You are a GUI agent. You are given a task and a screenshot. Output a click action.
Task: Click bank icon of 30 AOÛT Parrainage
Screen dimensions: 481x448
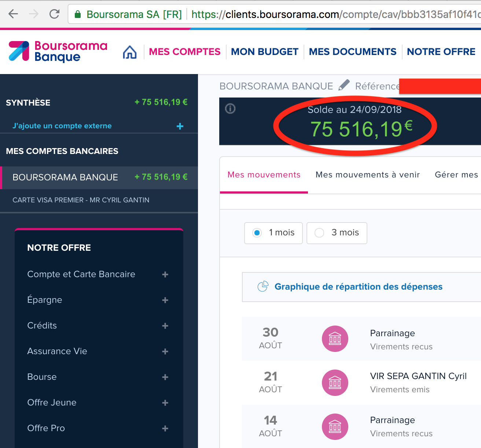point(335,339)
